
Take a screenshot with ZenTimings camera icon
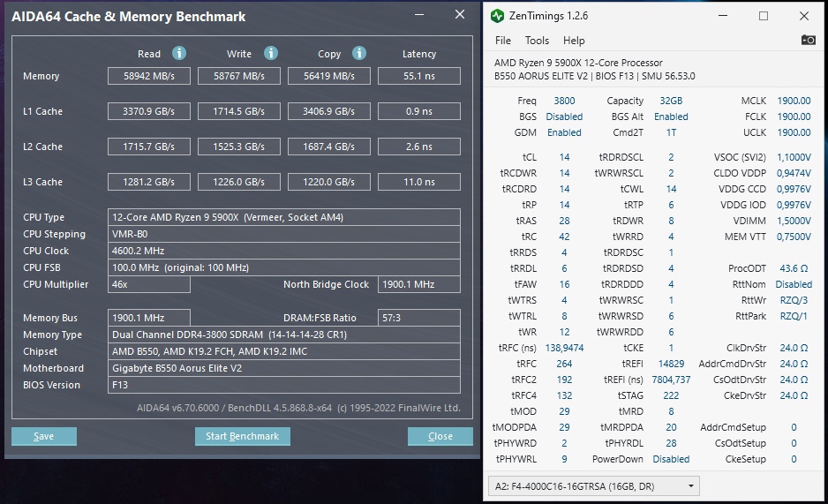[x=808, y=40]
